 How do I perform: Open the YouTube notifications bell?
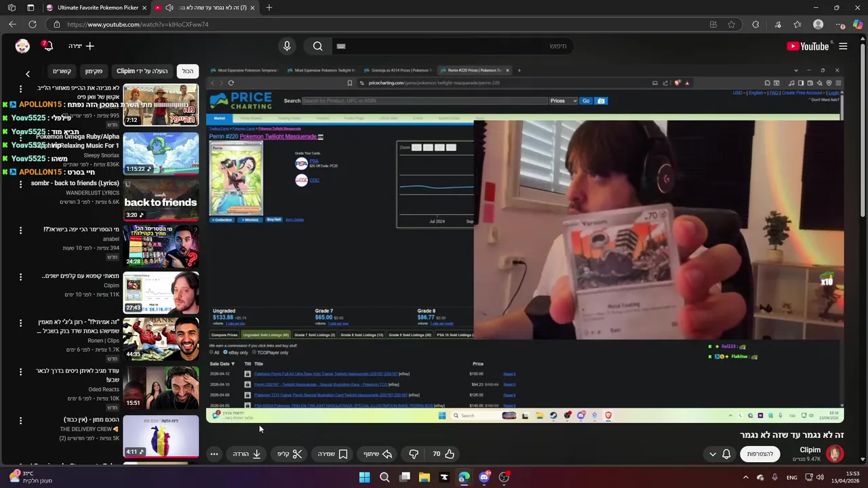[47, 46]
